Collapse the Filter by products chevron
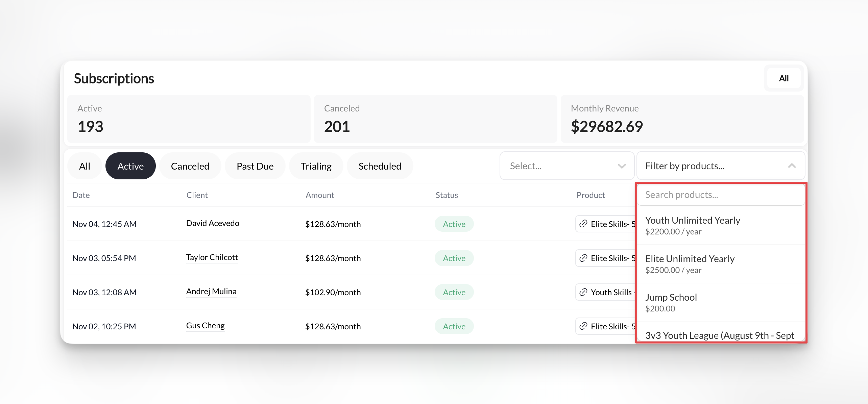Viewport: 868px width, 404px height. point(792,166)
